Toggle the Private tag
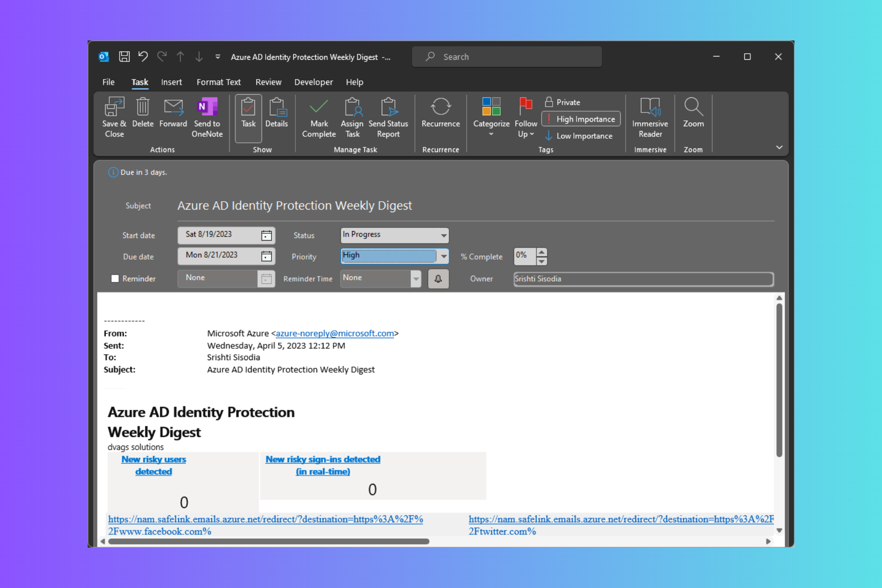 click(x=563, y=102)
